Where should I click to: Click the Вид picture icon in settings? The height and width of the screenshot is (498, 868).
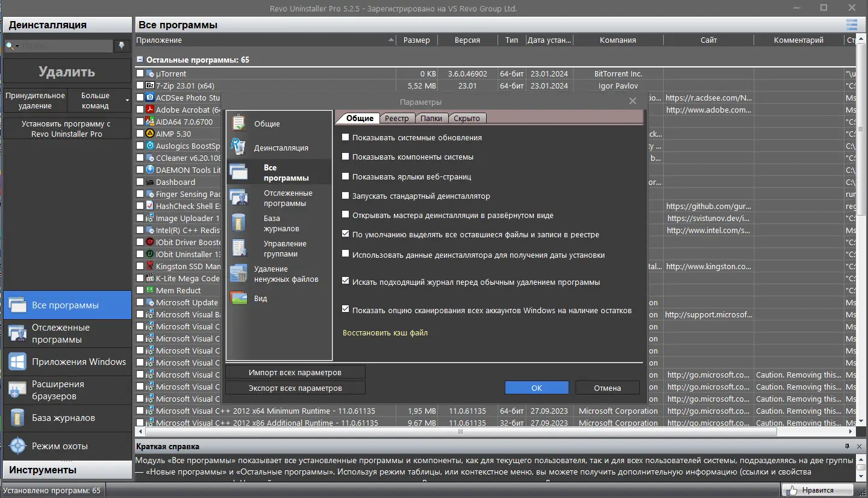(x=239, y=298)
